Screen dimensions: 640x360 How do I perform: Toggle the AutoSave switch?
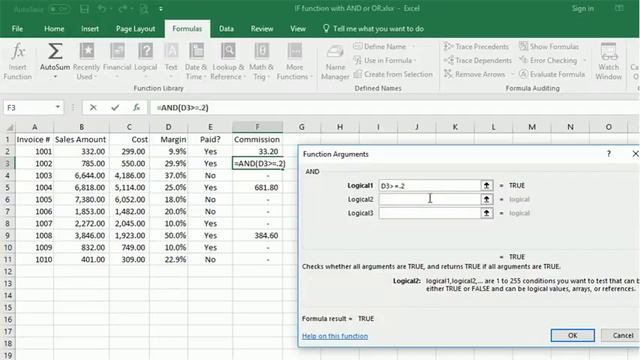(59, 9)
